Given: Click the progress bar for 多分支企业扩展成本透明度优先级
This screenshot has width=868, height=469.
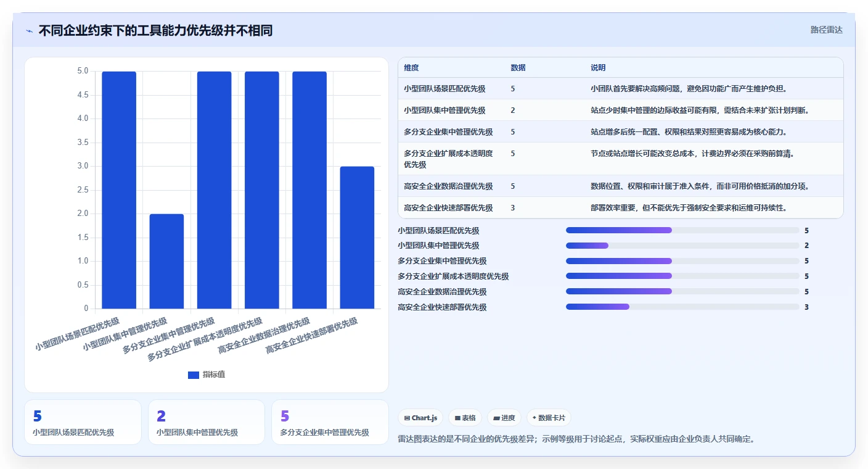Looking at the screenshot, I should click(x=682, y=276).
